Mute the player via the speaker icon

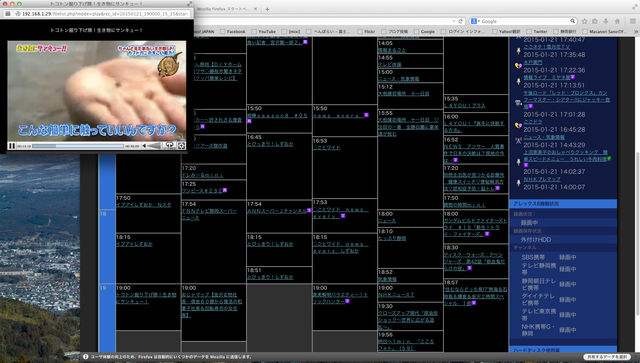(x=144, y=146)
